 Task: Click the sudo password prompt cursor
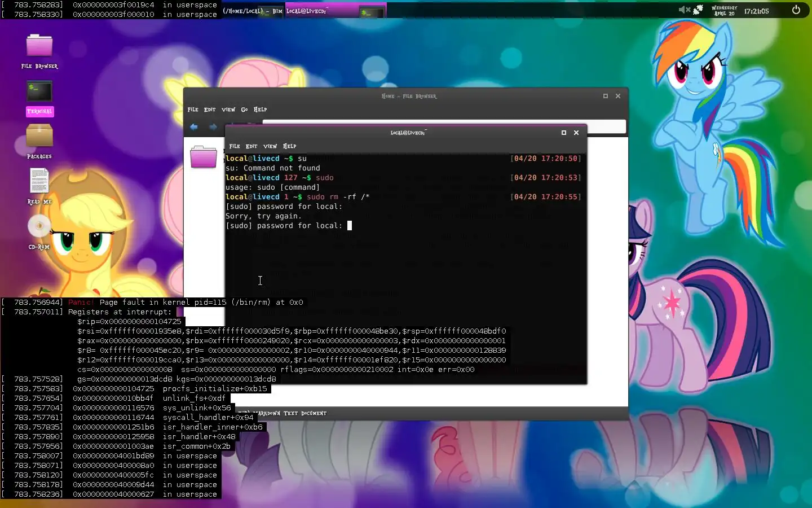coord(350,226)
